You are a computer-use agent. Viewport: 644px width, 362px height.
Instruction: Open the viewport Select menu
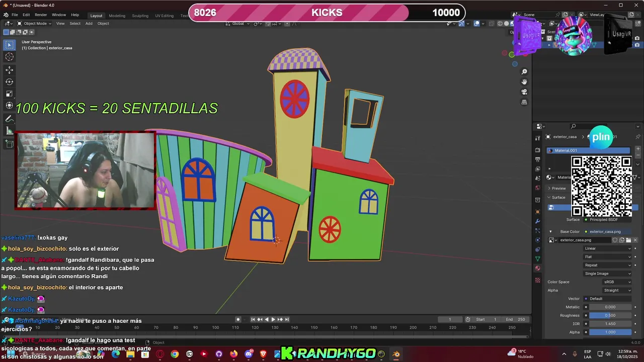pyautogui.click(x=75, y=24)
